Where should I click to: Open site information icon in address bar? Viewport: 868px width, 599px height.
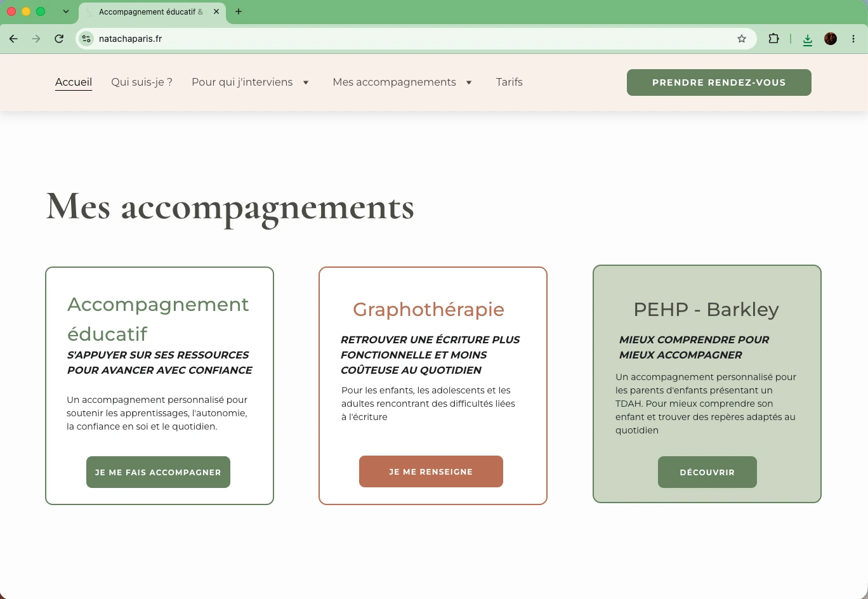click(x=86, y=39)
